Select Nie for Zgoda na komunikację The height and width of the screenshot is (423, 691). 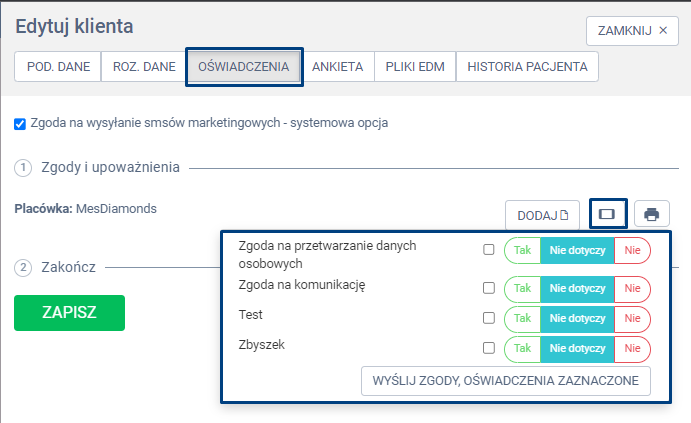[632, 288]
